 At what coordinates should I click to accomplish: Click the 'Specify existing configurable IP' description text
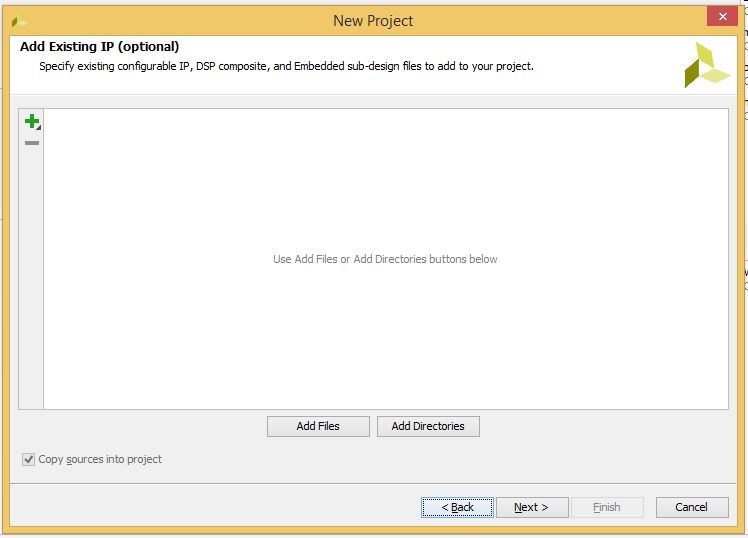[286, 67]
